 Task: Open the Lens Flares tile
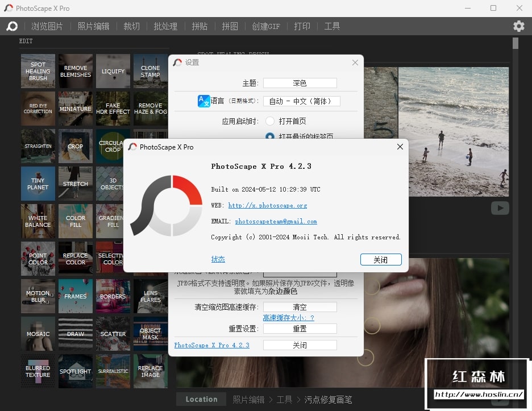tap(150, 296)
